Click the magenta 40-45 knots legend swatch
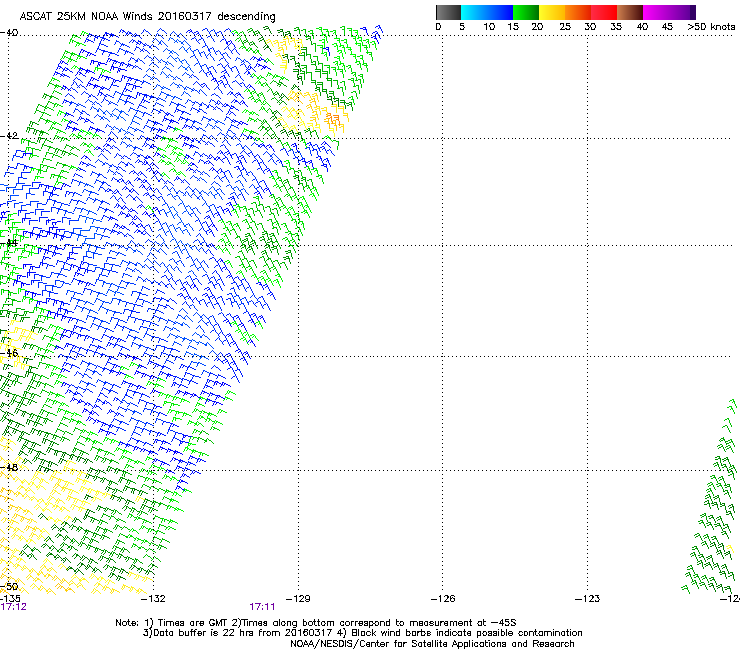Screen dimensions: 740x650 (656, 12)
